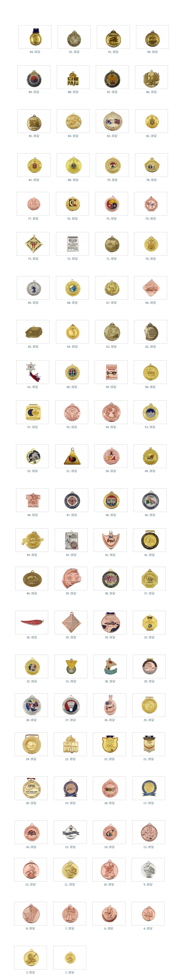
Task: Open the shield-shaped medal 42 image
Action: [x=110, y=540]
